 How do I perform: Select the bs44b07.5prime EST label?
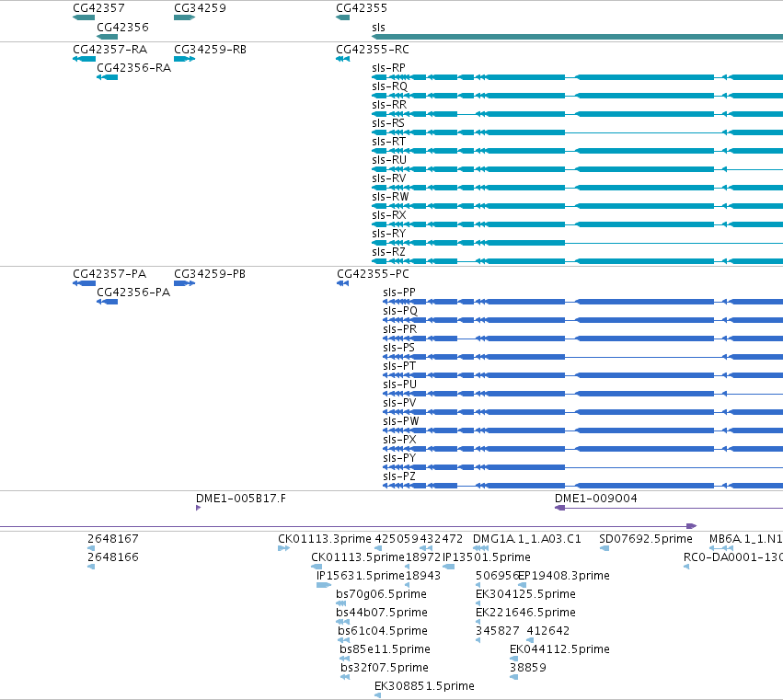tap(382, 613)
